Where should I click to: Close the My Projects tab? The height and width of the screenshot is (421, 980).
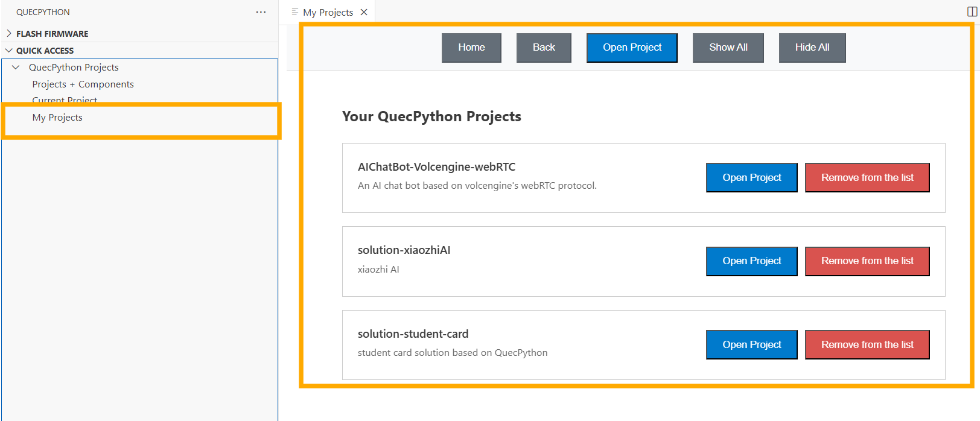(x=364, y=12)
